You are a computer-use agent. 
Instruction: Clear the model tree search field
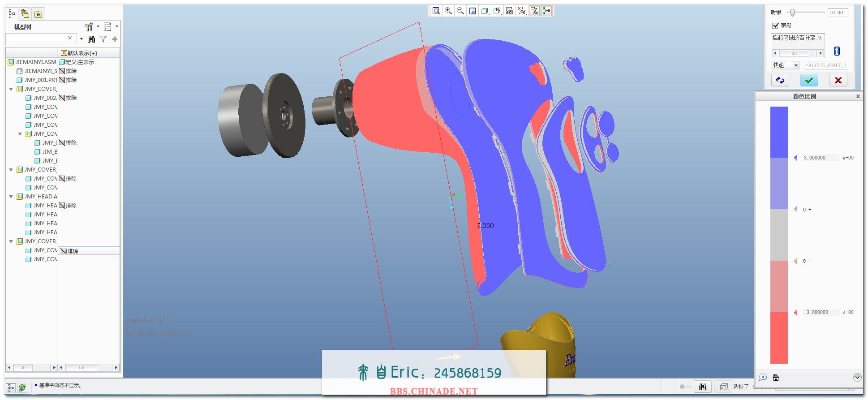coord(70,38)
